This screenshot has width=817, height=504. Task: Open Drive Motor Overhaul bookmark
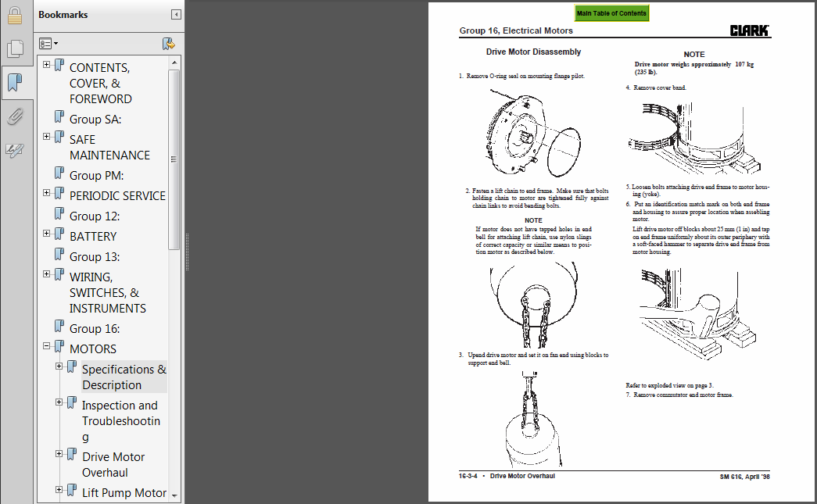coord(113,464)
